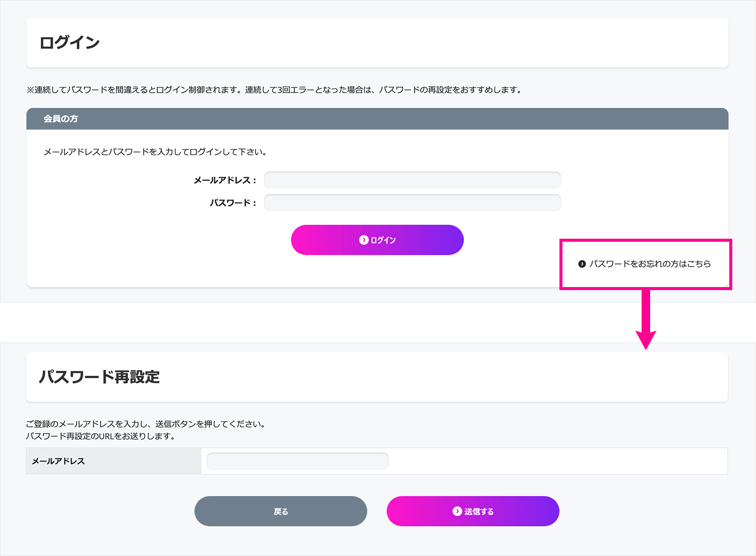Click the circled arrow icon in the 送信する button
This screenshot has width=756, height=556.
click(457, 511)
